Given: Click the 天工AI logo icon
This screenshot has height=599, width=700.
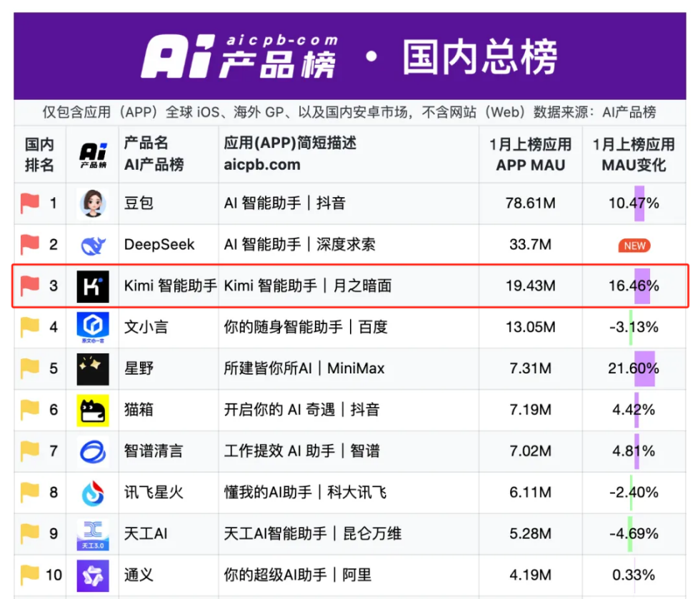Looking at the screenshot, I should coord(93,534).
